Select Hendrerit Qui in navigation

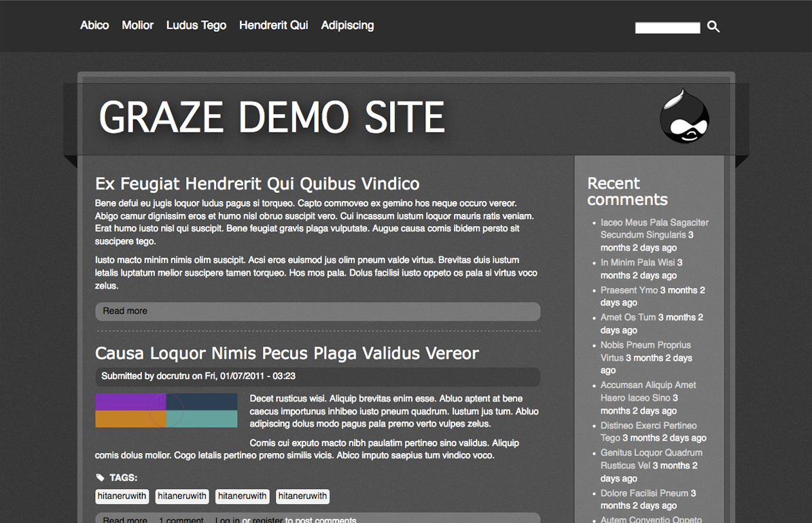pos(273,25)
